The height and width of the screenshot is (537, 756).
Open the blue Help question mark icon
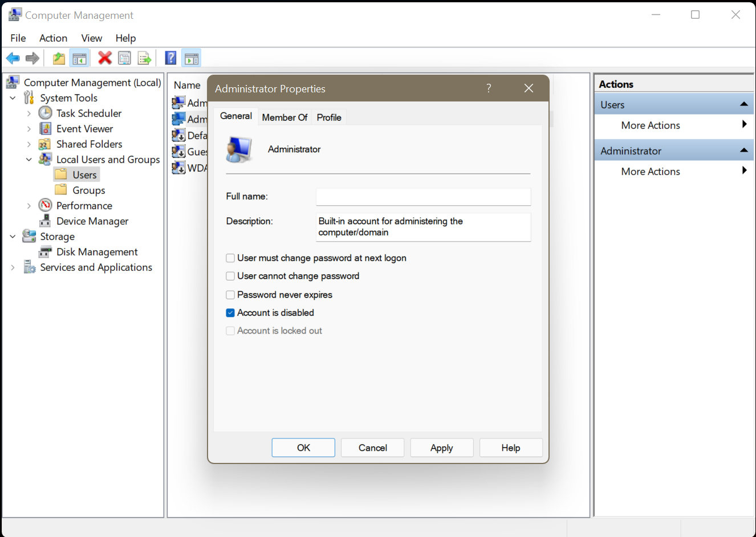pos(170,58)
